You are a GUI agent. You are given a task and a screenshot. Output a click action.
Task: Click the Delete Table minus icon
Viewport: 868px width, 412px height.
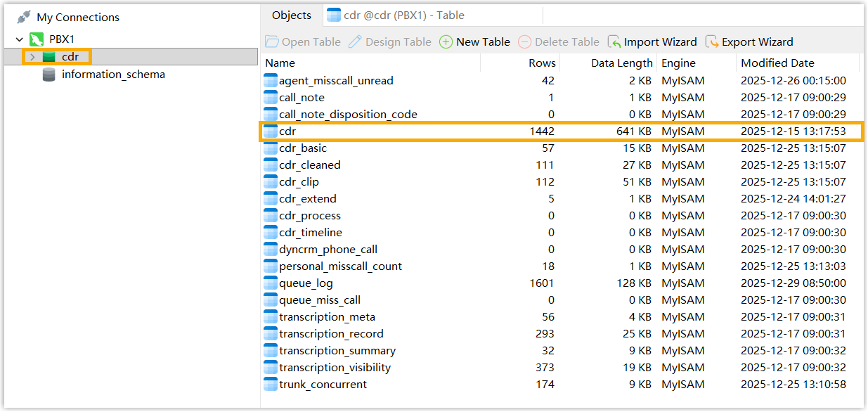(x=524, y=42)
